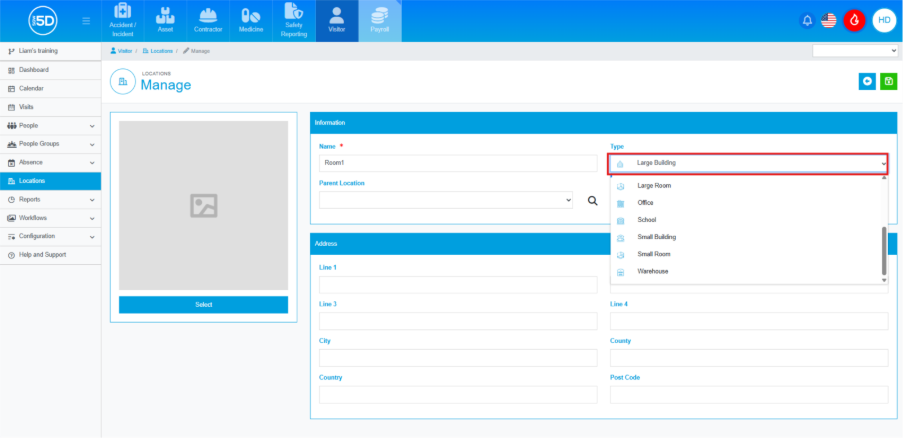
Task: Open the Safety Reporting module
Action: click(294, 21)
